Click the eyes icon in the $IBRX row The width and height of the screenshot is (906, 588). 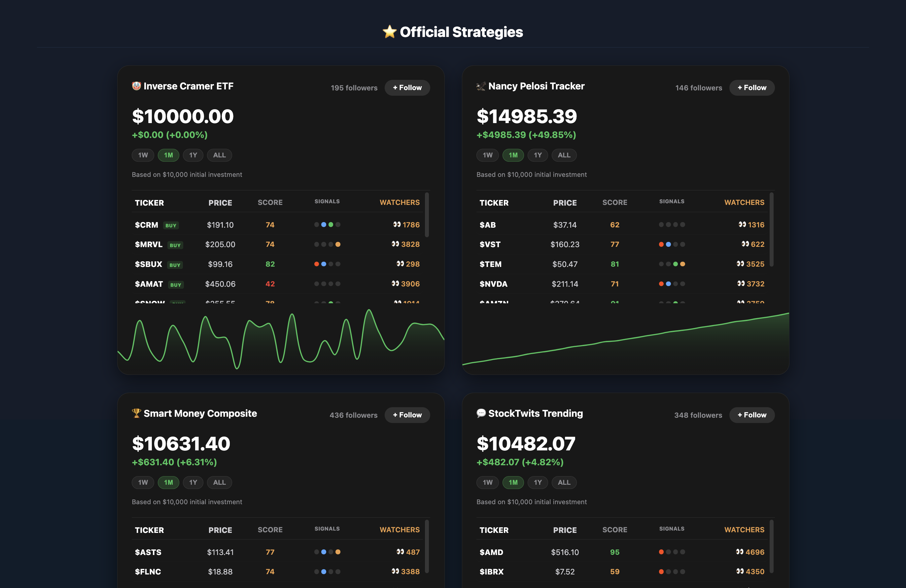[740, 572]
